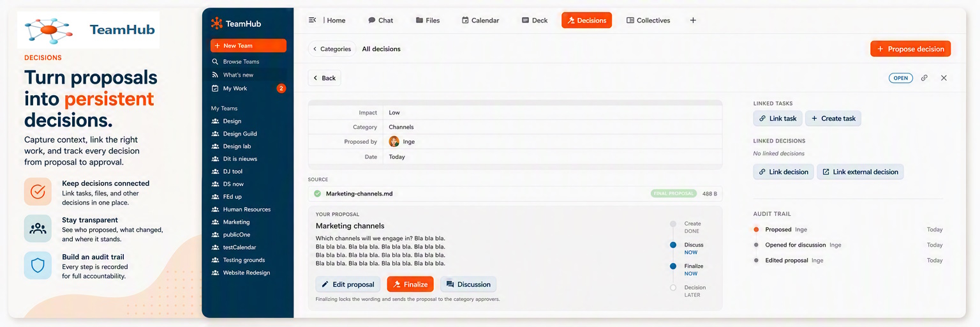Image resolution: width=980 pixels, height=327 pixels.
Task: Click Link task button
Action: point(778,118)
